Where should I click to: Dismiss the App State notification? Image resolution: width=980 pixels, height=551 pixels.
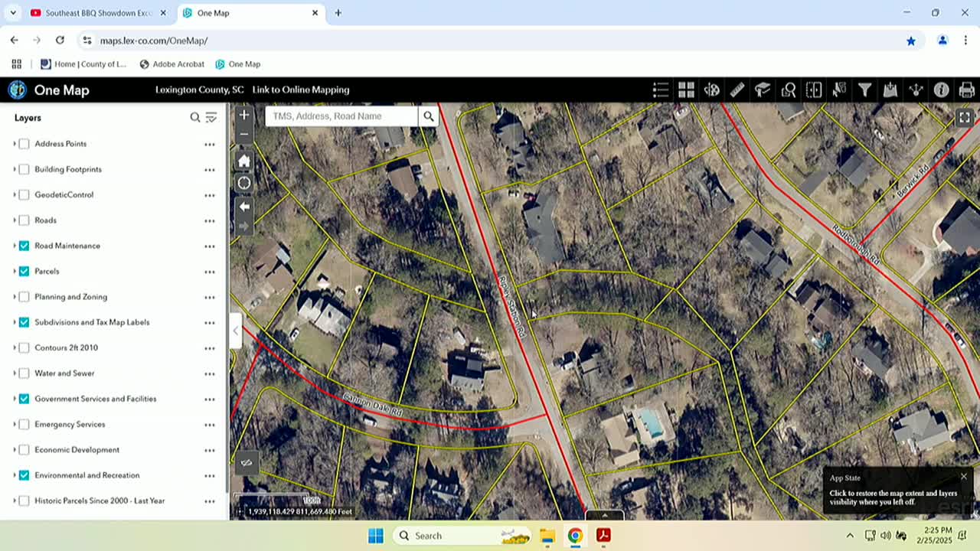(964, 477)
